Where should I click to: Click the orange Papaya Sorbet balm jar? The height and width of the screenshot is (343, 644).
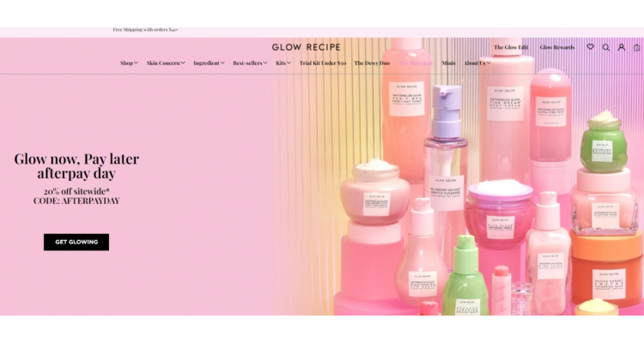(606, 268)
